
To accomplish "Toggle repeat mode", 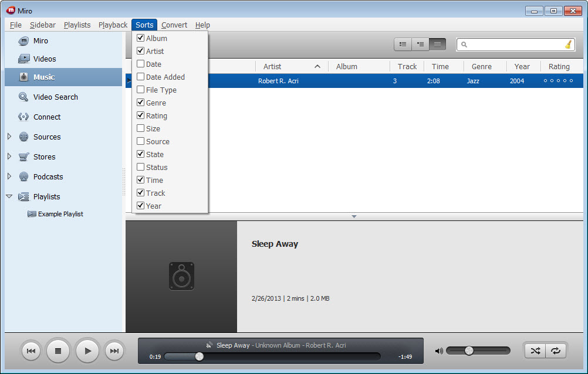I will click(556, 351).
